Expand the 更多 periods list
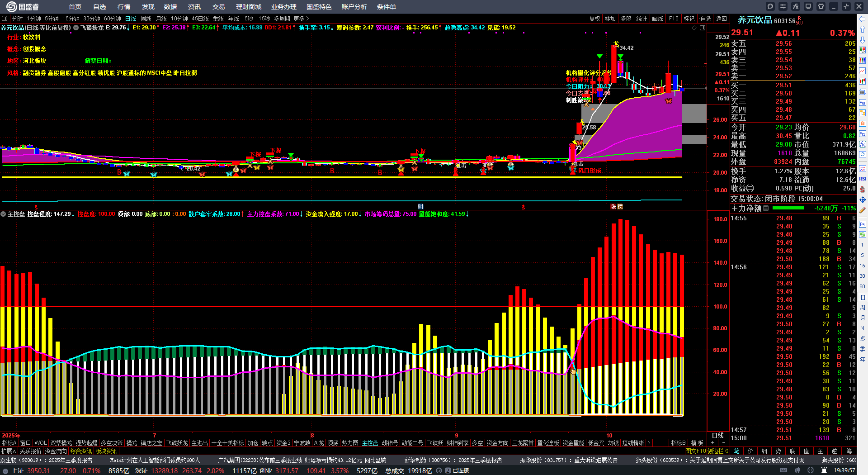 point(301,19)
